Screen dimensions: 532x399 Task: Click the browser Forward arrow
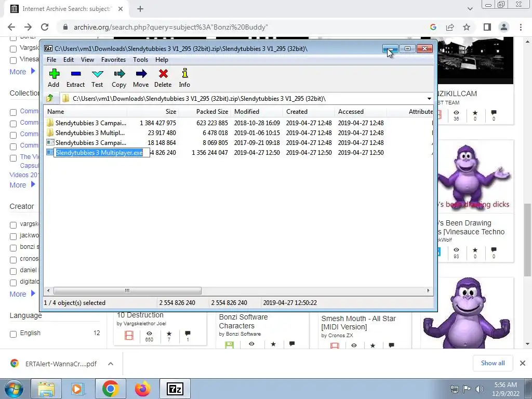click(28, 27)
